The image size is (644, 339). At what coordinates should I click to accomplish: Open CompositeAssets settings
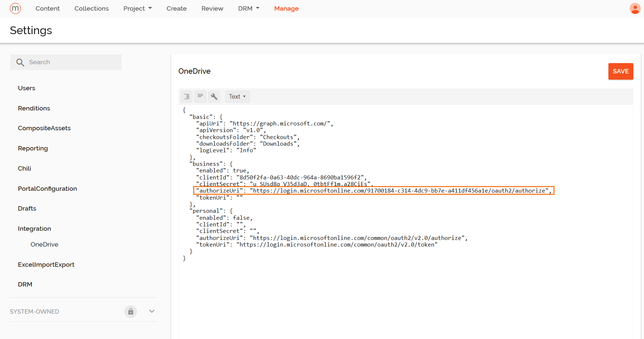click(x=44, y=128)
